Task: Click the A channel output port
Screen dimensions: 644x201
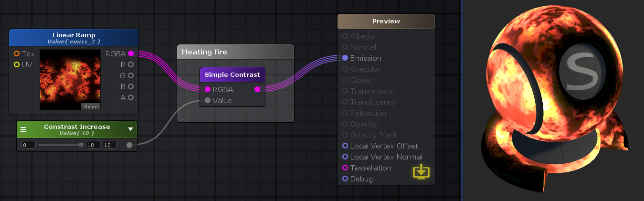Action: 131,97
